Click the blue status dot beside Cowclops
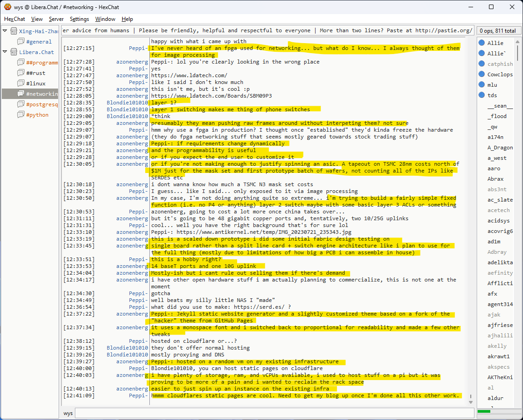Screen dimensions: 523x420 click(x=482, y=74)
